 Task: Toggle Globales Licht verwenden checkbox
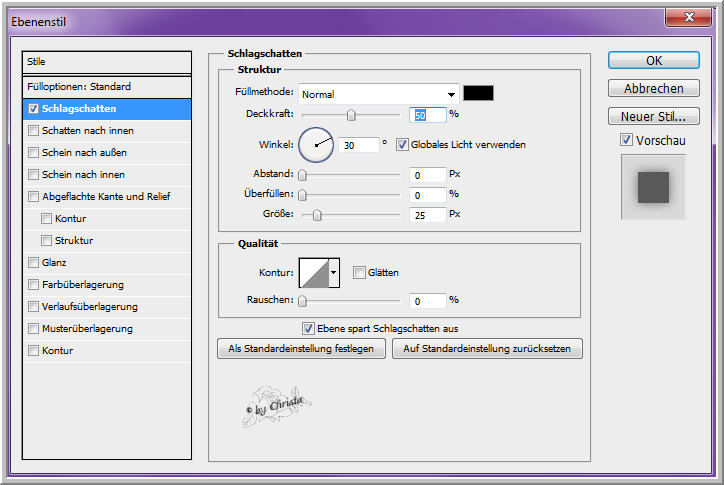(x=402, y=145)
